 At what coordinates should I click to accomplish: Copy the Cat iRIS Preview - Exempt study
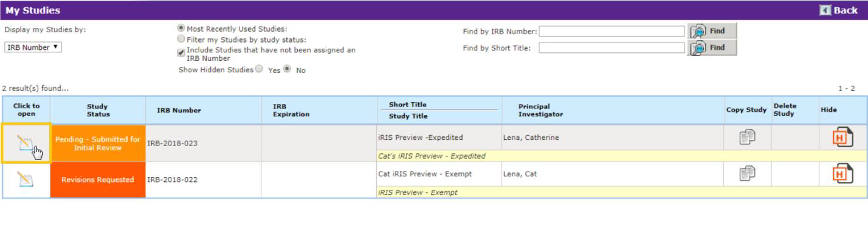(x=746, y=175)
